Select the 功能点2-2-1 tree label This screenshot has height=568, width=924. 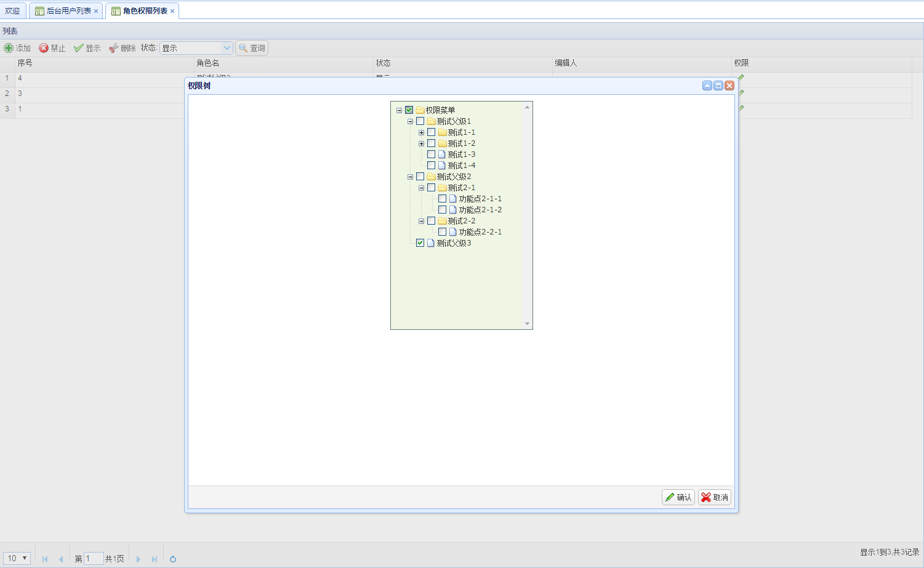[480, 232]
